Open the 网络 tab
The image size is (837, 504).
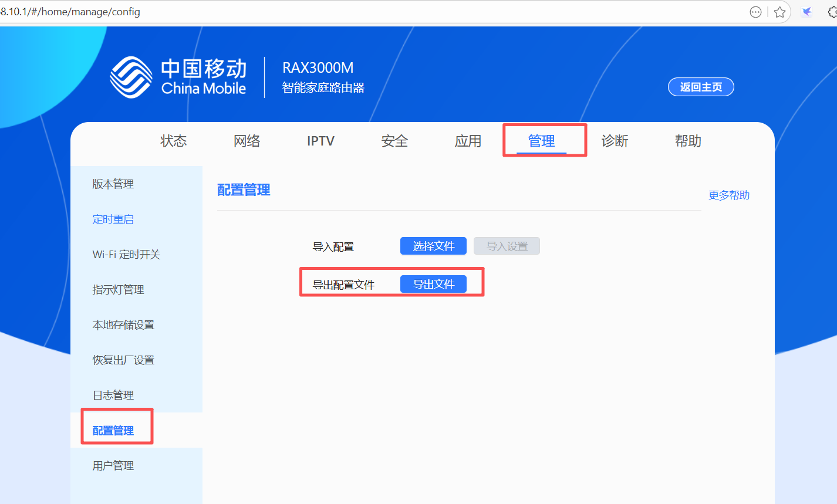tap(247, 141)
